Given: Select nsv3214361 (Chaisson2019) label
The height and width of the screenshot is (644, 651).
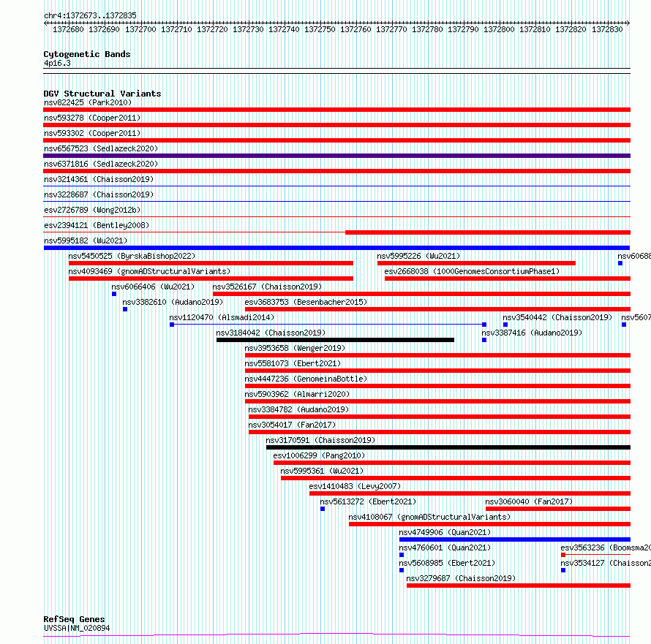Looking at the screenshot, I should [99, 179].
